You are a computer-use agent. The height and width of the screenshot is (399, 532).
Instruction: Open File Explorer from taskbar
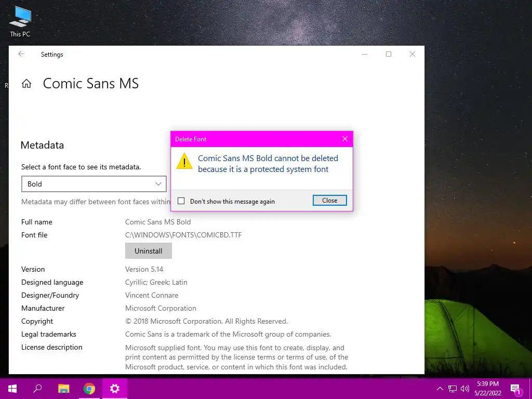(x=63, y=389)
